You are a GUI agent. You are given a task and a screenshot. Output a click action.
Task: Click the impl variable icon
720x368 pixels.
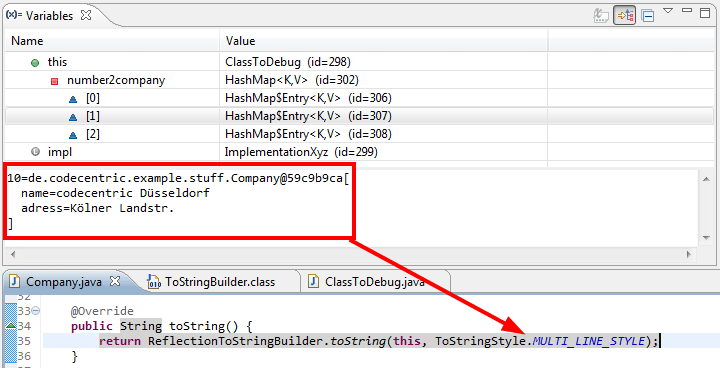click(35, 152)
